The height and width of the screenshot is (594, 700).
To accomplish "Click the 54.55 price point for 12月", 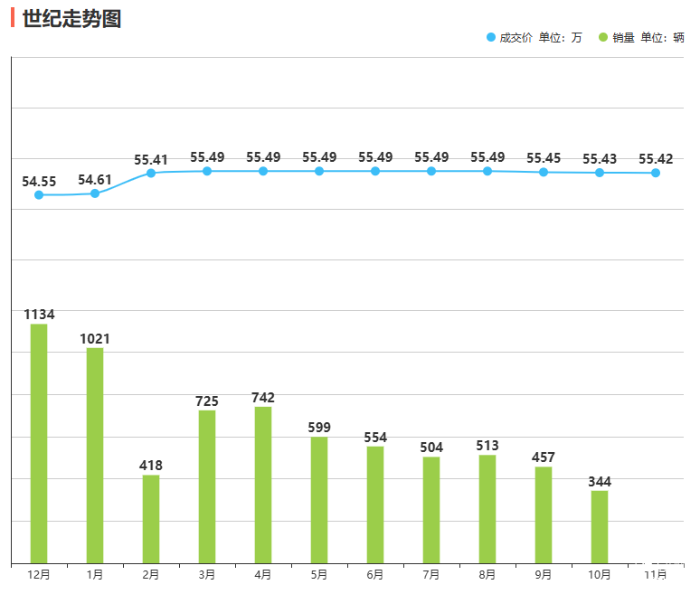I will [39, 194].
